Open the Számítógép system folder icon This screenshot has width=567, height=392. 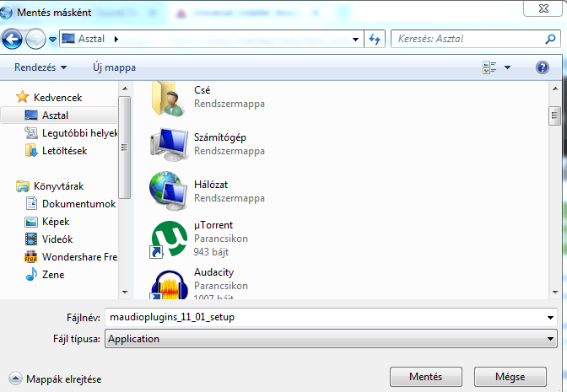170,145
